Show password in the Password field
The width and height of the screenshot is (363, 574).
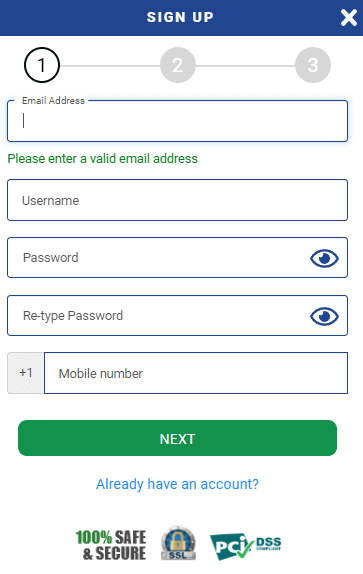pos(324,258)
